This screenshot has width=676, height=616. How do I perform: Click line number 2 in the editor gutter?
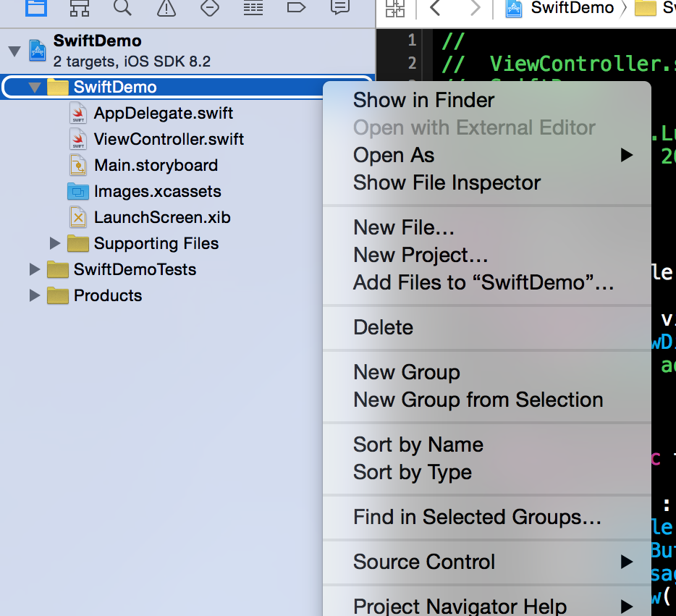412,63
